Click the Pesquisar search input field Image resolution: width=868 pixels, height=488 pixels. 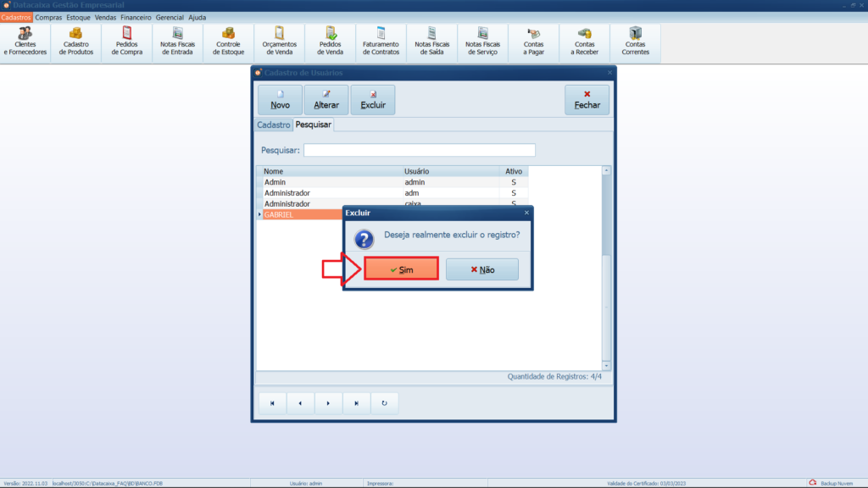coord(419,150)
